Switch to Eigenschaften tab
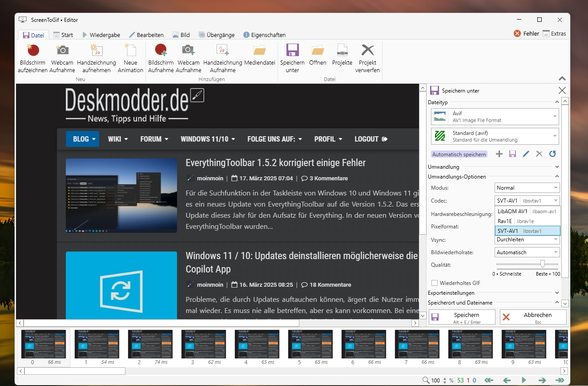Screen dimensions: 588x386 [x=265, y=35]
